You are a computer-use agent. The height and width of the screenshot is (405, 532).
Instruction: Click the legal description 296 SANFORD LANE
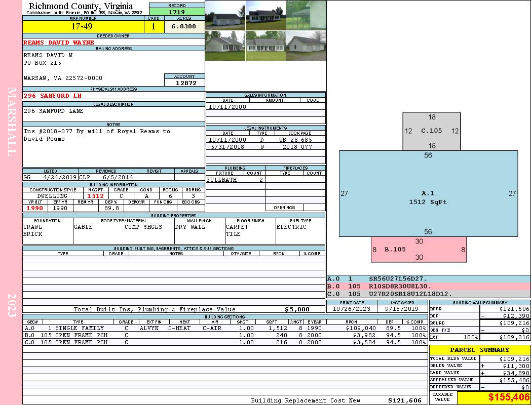click(54, 111)
